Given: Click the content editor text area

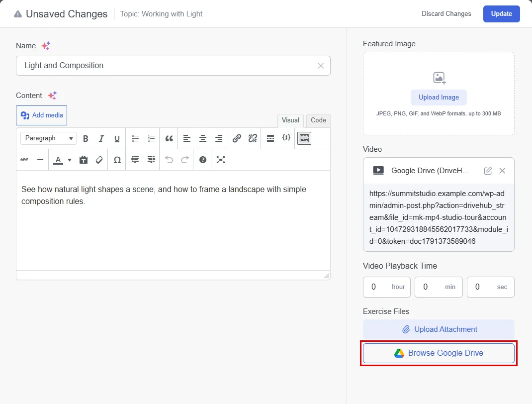Looking at the screenshot, I should 173,220.
